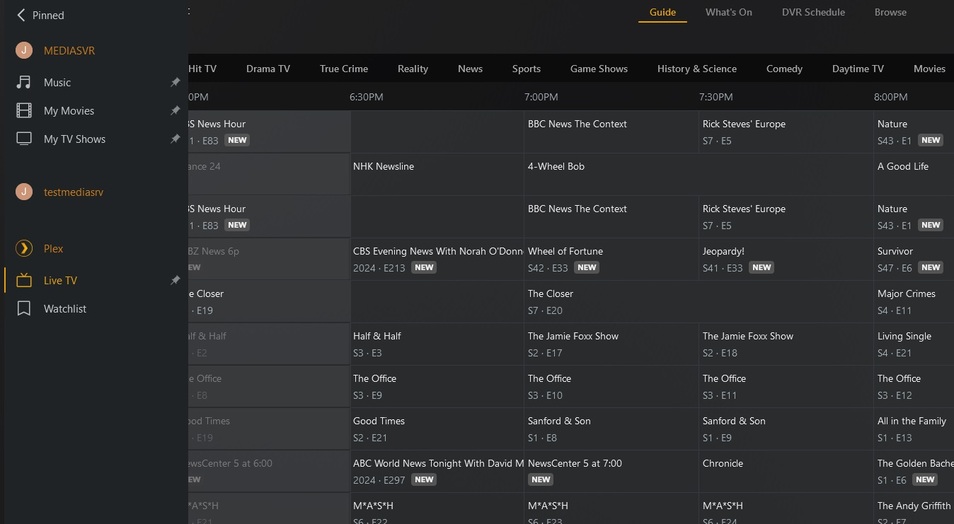Screen dimensions: 954x524
Task: Open Major Crimes S4 E11 listing
Action: pos(914,301)
